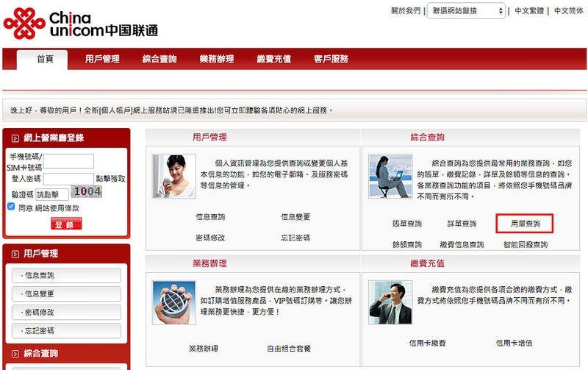Open 信息查詢 link in 用戶管理 card
Screen dimensions: 588x370
click(x=210, y=217)
